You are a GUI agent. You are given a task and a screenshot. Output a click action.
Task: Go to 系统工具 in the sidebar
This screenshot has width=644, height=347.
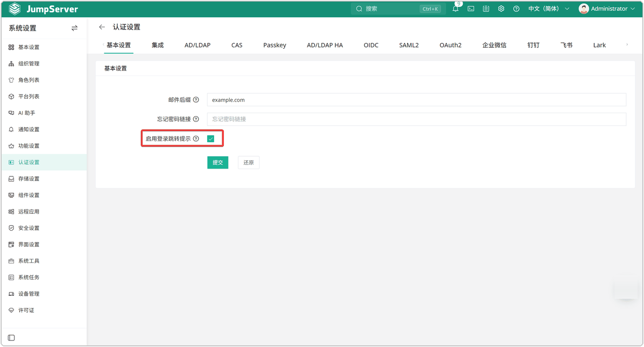click(44, 261)
